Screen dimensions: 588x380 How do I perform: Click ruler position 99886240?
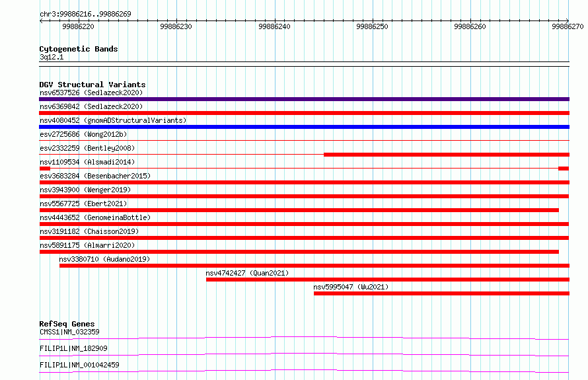pyautogui.click(x=274, y=26)
